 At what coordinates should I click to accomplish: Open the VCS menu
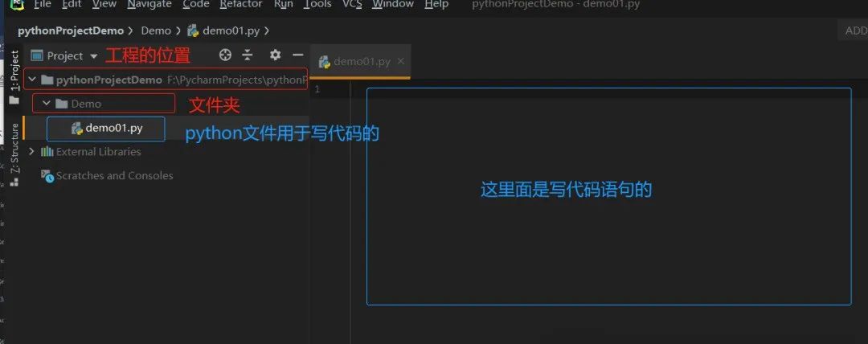tap(352, 5)
